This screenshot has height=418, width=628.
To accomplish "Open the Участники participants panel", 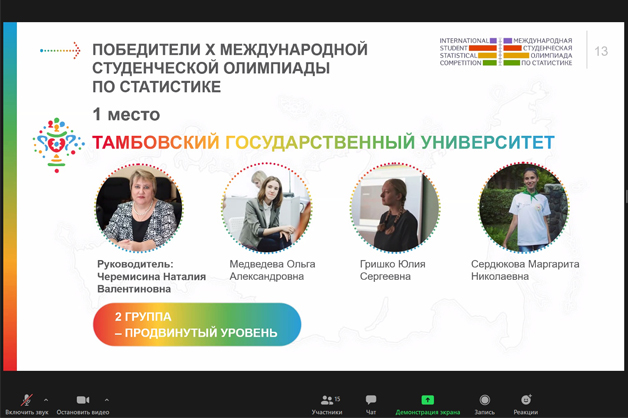I will 327,404.
